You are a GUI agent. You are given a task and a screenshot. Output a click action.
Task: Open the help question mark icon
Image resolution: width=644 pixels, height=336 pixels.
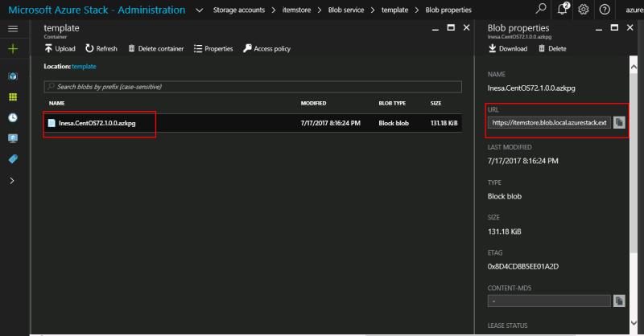click(605, 9)
